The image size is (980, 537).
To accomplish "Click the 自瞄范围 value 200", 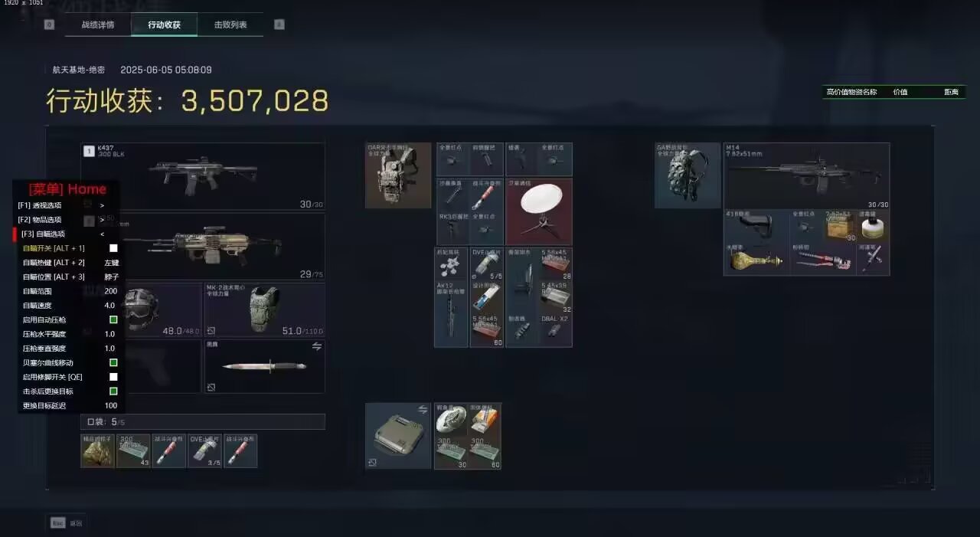I will (x=111, y=291).
